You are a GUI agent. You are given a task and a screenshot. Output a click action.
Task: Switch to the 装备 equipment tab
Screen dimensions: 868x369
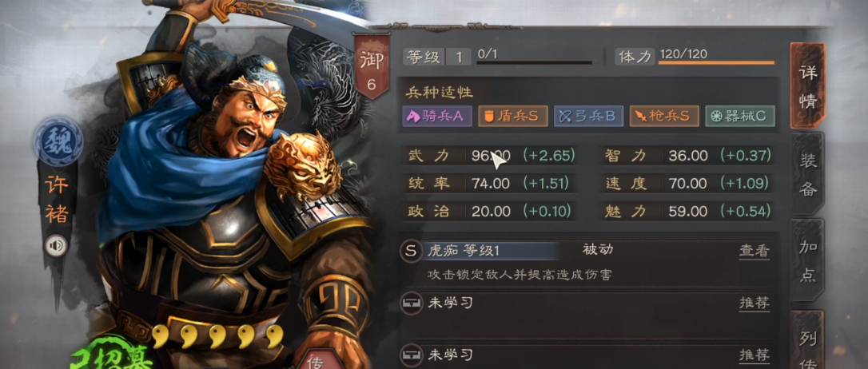[808, 175]
